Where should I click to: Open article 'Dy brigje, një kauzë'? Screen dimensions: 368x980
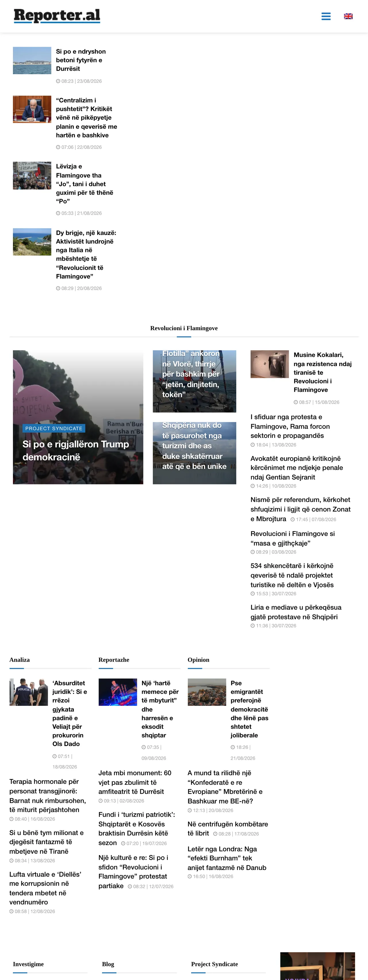point(86,254)
